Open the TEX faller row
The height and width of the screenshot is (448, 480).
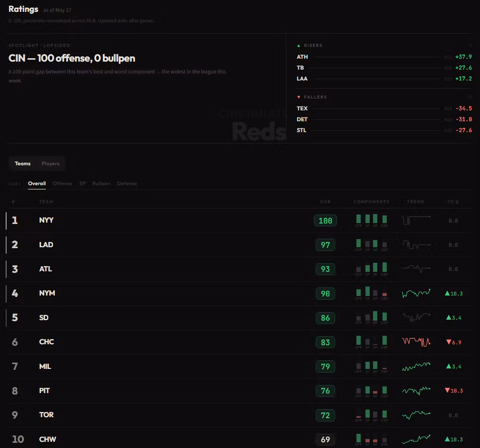pyautogui.click(x=384, y=108)
